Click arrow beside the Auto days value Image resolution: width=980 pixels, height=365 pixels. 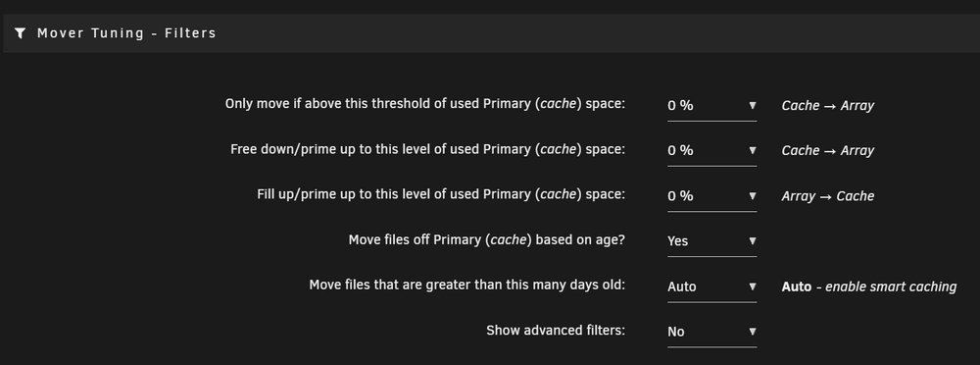tap(753, 287)
